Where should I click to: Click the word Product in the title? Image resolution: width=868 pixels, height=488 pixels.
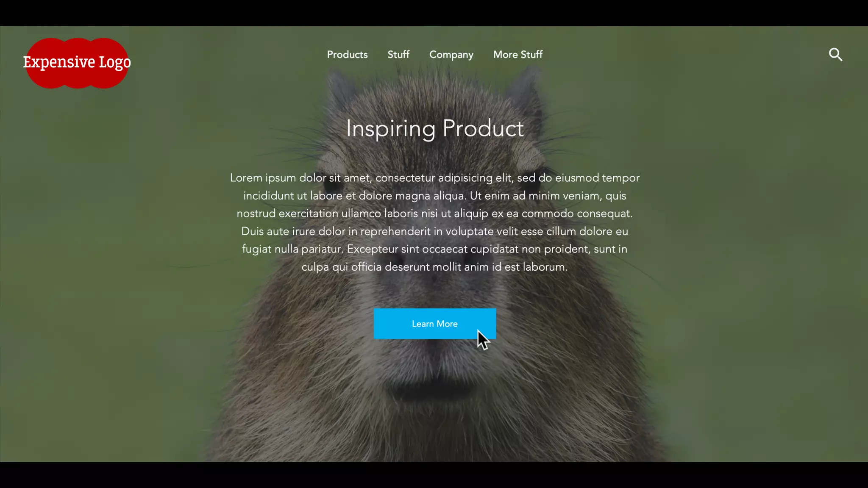coord(483,128)
